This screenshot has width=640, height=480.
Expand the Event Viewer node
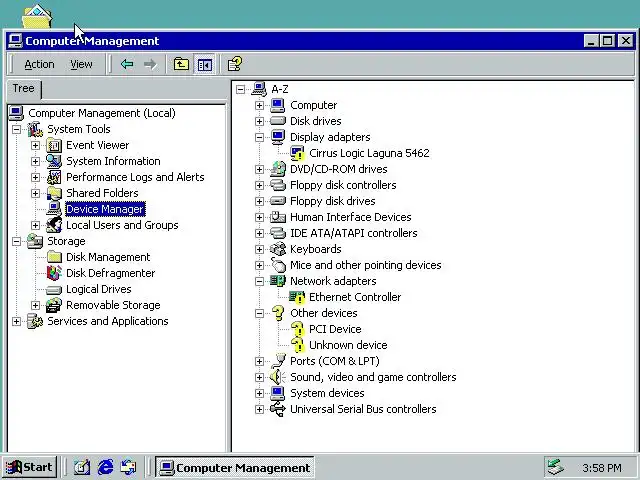(x=36, y=145)
